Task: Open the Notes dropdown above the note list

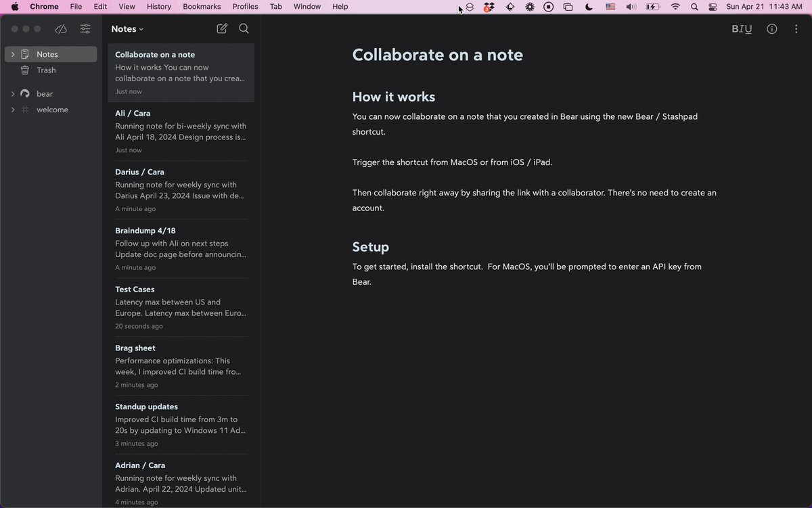Action: point(128,29)
